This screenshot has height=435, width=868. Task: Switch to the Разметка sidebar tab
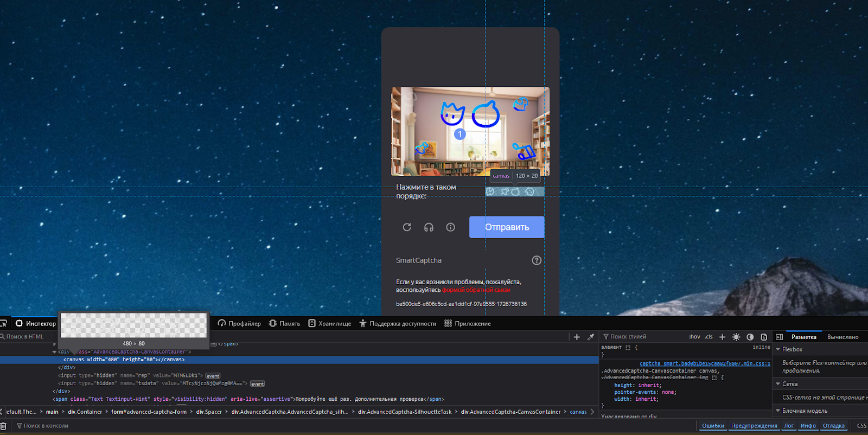[x=803, y=337]
